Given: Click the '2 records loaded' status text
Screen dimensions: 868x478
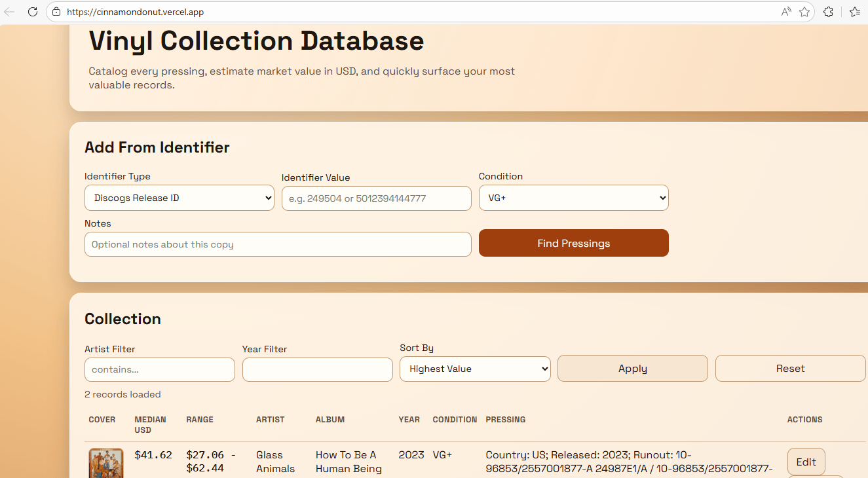Looking at the screenshot, I should 123,394.
